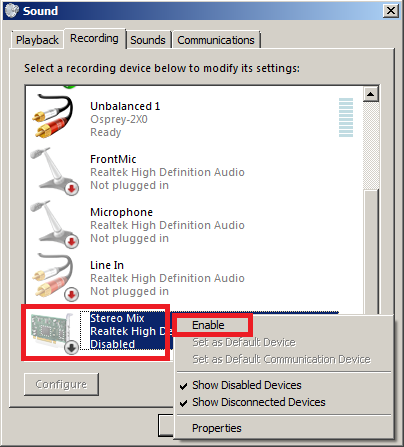
Task: Select the Line In device entry
Action: click(193, 278)
